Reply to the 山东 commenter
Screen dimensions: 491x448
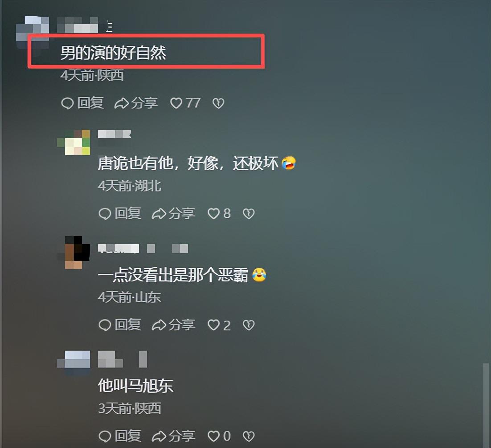pyautogui.click(x=119, y=325)
